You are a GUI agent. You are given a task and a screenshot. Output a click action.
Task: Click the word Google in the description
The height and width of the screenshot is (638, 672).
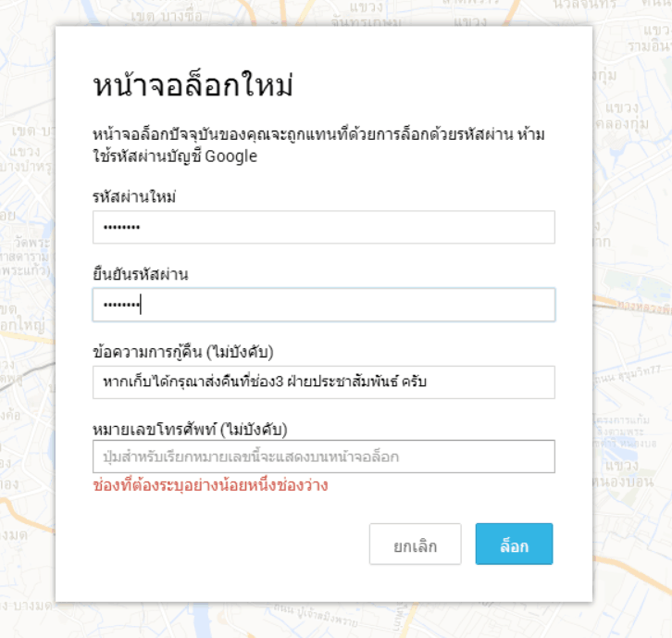[230, 156]
